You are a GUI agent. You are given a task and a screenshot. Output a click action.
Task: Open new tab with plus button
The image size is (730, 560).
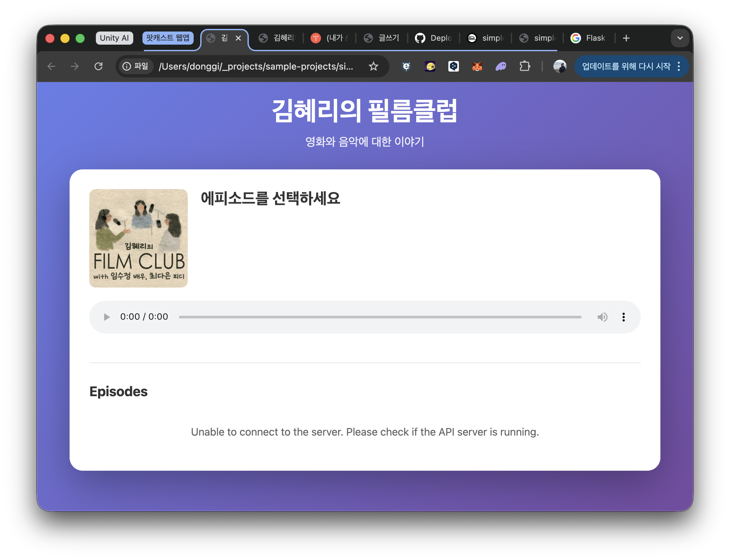[x=626, y=38]
